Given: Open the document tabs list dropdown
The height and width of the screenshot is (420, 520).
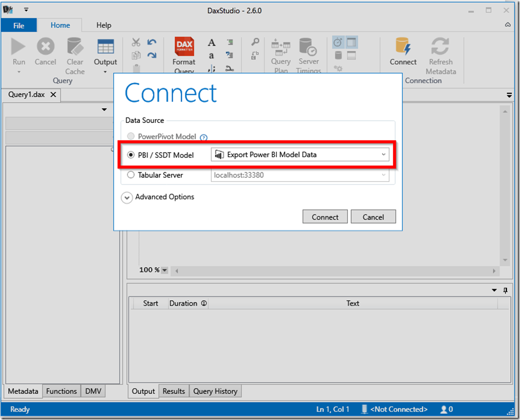Looking at the screenshot, I should tap(510, 95).
